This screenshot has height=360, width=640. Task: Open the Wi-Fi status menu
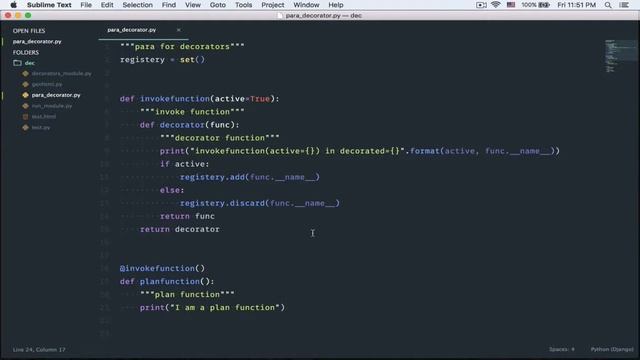tap(496, 5)
